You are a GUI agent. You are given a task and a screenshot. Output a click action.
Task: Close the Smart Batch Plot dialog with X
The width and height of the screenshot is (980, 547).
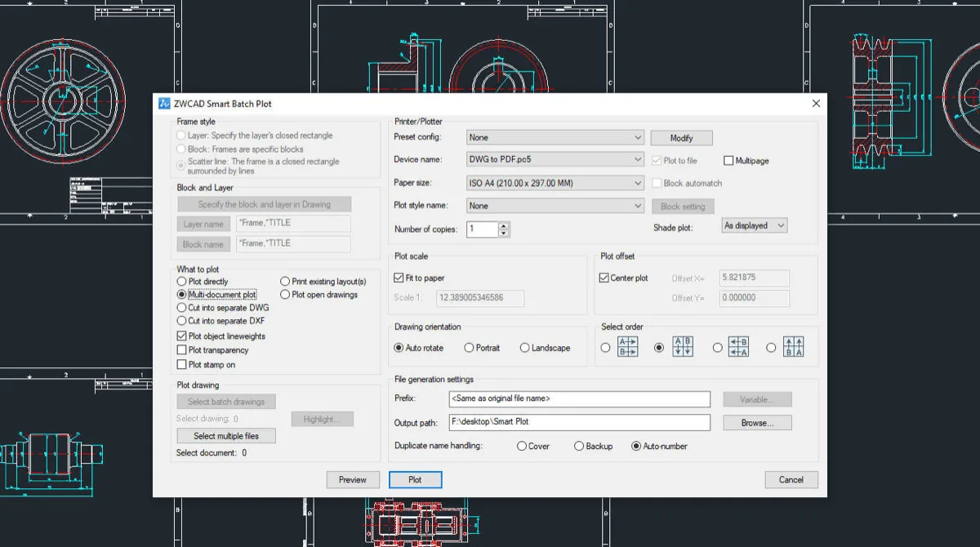coord(816,104)
